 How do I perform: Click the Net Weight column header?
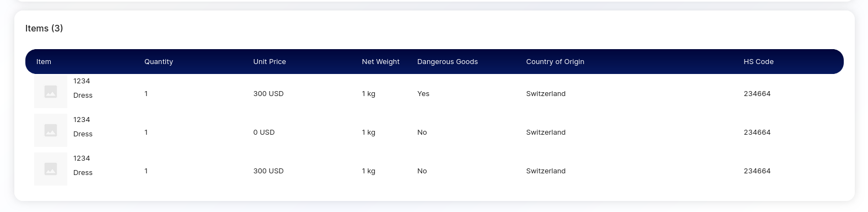[x=381, y=62]
